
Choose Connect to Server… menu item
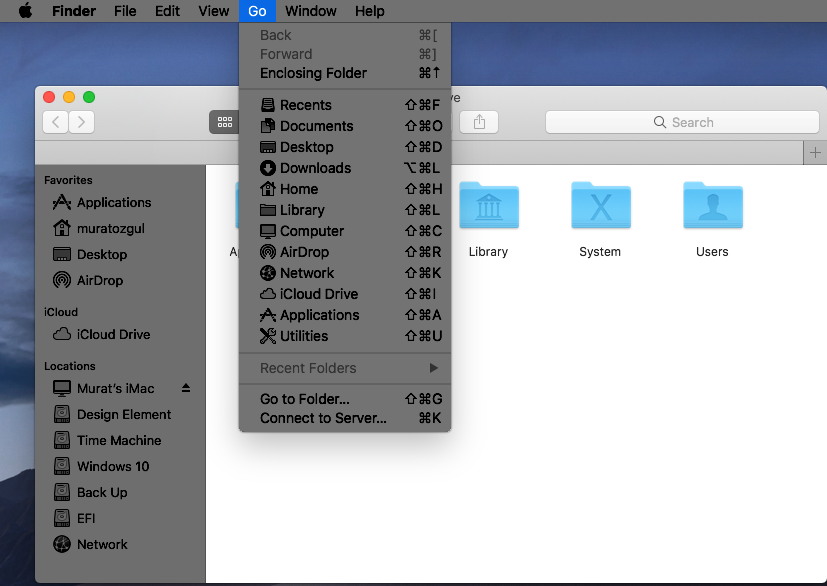pyautogui.click(x=345, y=418)
